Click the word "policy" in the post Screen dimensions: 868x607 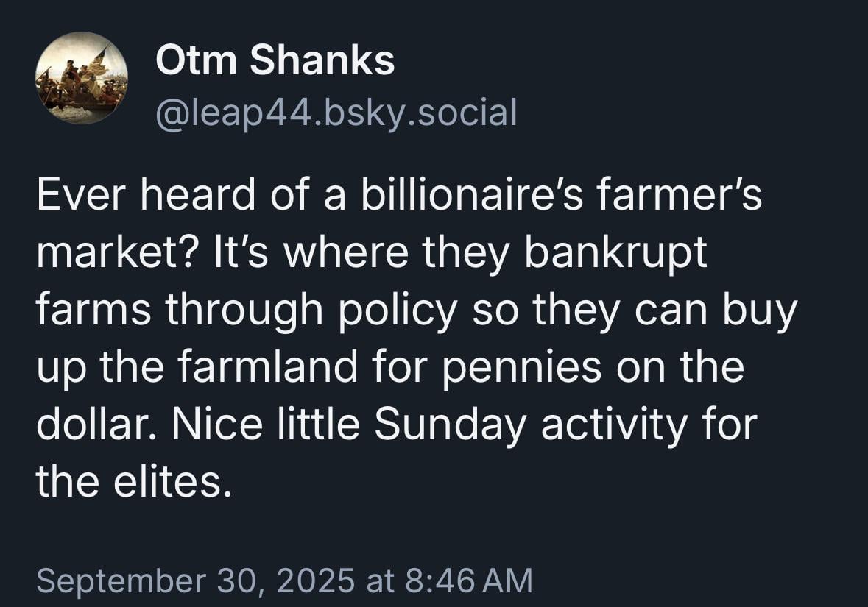tap(398, 310)
